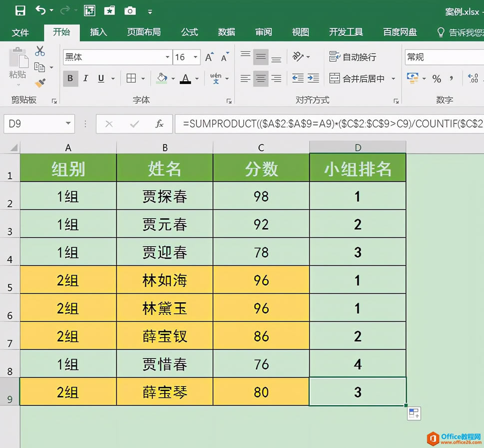Open font color palette dropdown arrow

click(x=197, y=79)
